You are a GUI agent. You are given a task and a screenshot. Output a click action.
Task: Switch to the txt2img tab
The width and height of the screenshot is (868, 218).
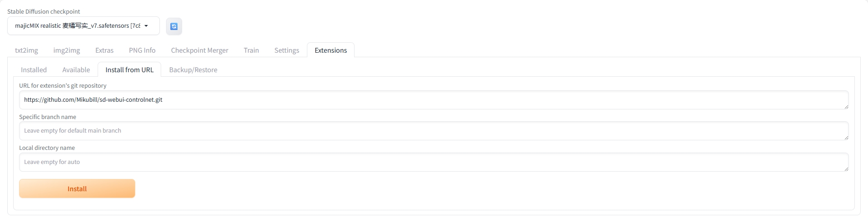tap(26, 50)
